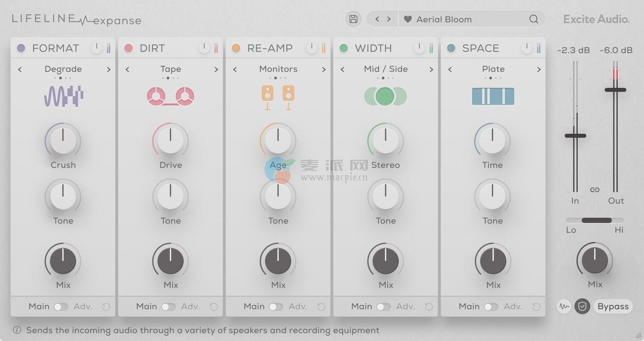Viewport: 644px width, 341px height.
Task: Select the next DIRT mode after Tape
Action: tap(216, 69)
